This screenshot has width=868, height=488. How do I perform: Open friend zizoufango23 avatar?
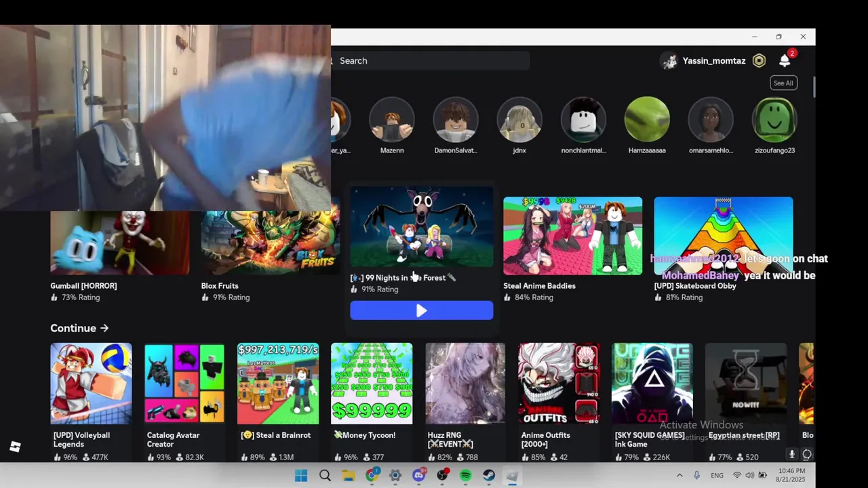(x=774, y=120)
